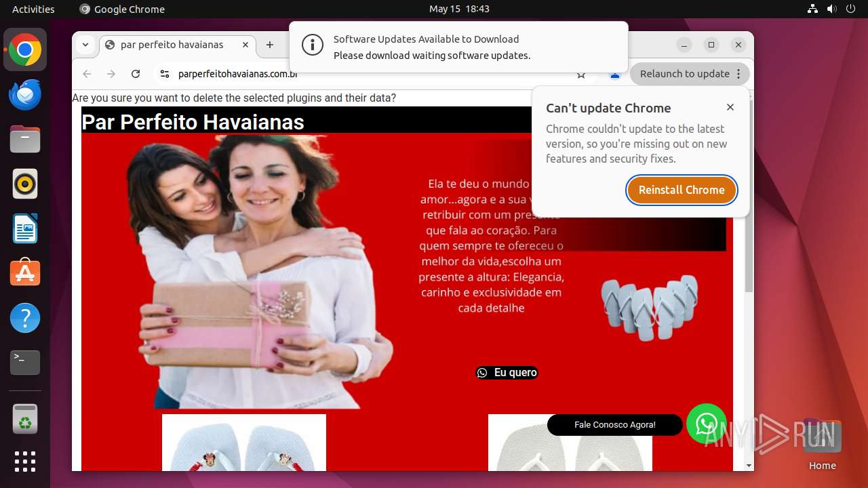Launch the Terminal from the dock

point(25,363)
